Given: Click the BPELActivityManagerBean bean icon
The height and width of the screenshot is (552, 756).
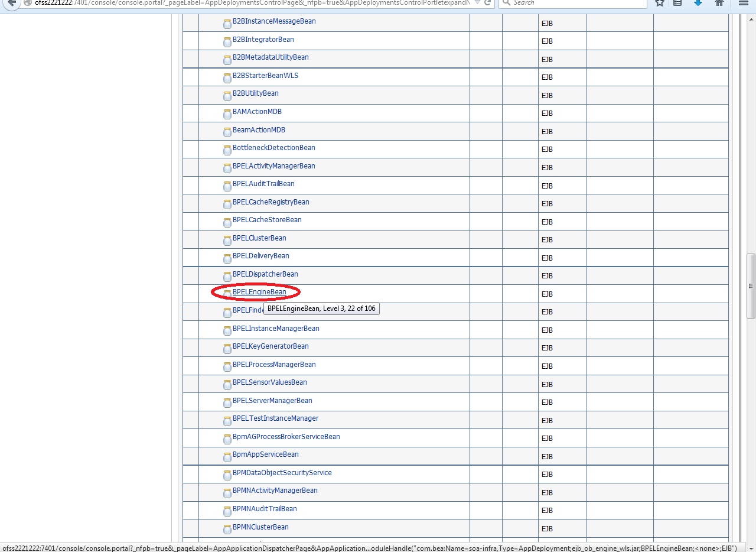Looking at the screenshot, I should pyautogui.click(x=227, y=168).
